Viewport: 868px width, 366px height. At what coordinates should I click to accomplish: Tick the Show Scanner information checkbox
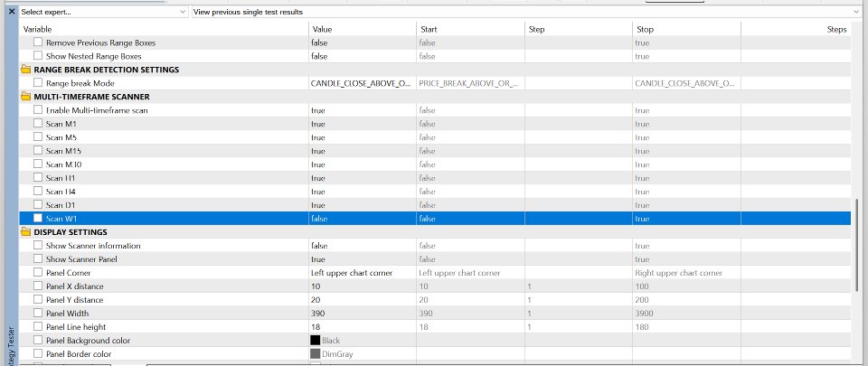click(38, 246)
